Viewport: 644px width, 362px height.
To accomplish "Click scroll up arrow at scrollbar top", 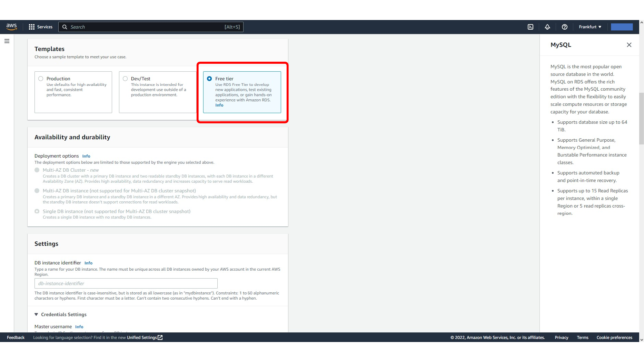I will [x=642, y=22].
